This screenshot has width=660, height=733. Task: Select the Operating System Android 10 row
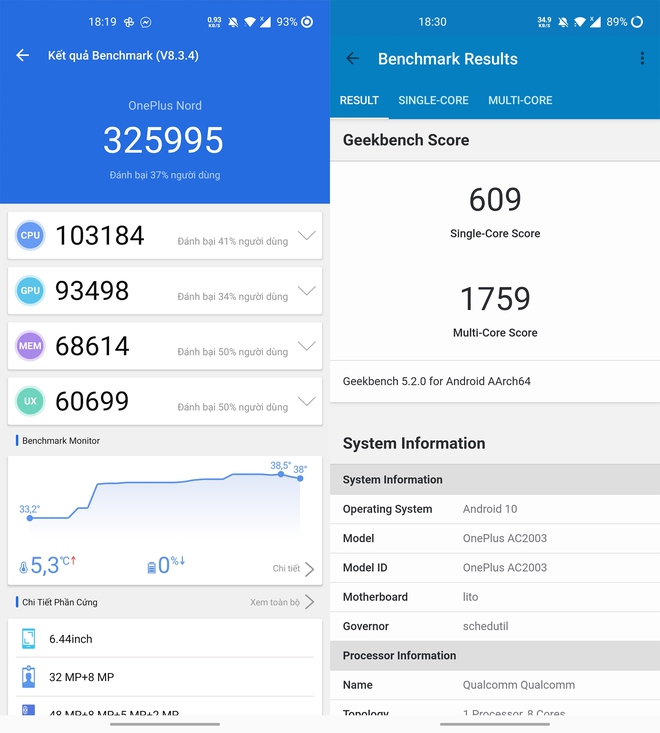pos(495,509)
